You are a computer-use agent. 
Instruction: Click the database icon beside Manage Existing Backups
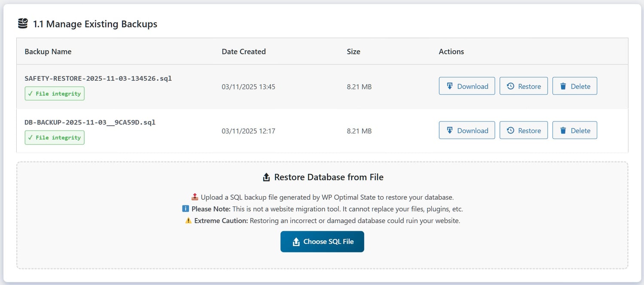(23, 24)
